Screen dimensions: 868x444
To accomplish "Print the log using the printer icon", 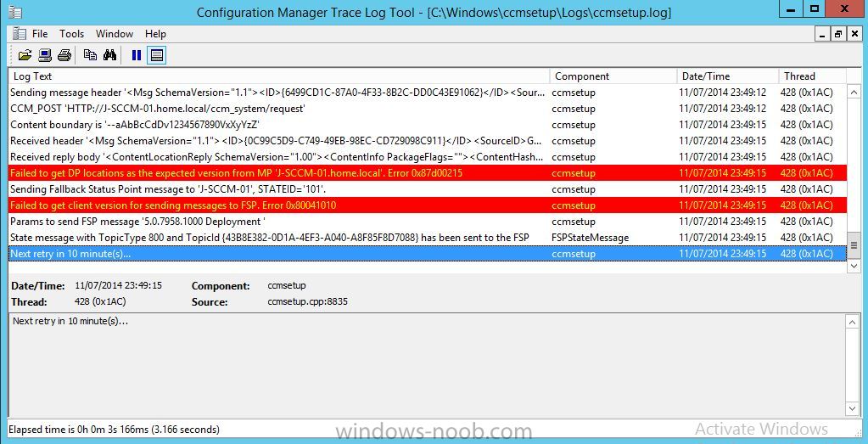I will tap(64, 55).
